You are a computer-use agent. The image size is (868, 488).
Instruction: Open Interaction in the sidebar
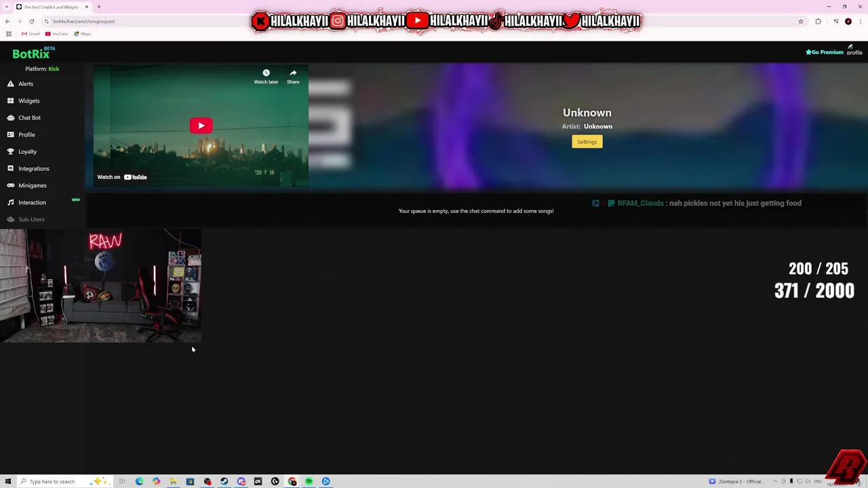pyautogui.click(x=33, y=203)
